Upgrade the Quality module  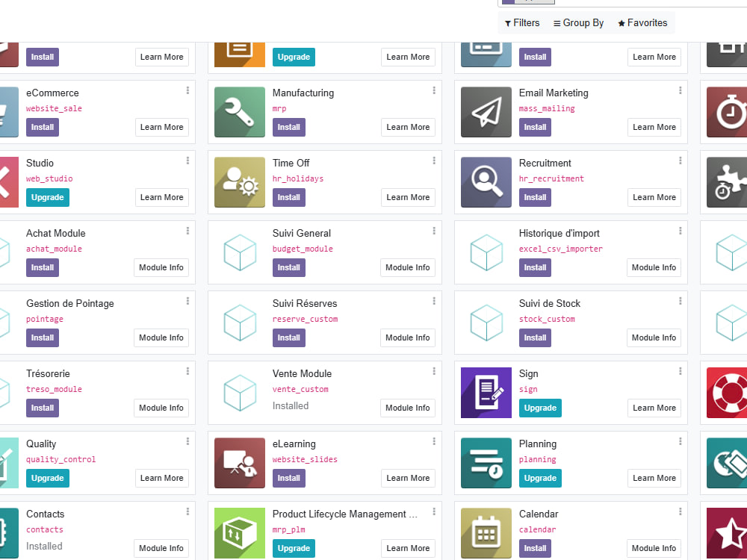[48, 478]
